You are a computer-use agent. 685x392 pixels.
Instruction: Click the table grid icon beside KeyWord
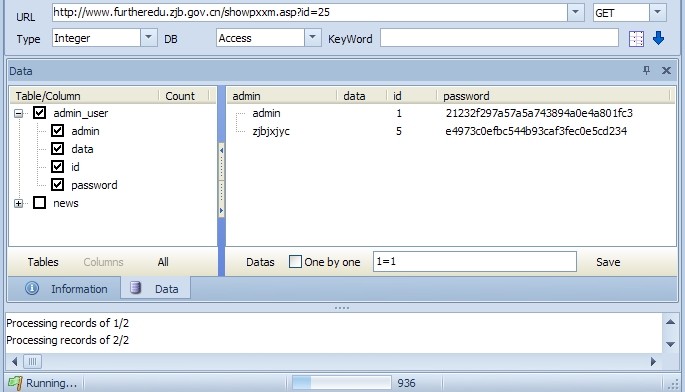pyautogui.click(x=636, y=39)
